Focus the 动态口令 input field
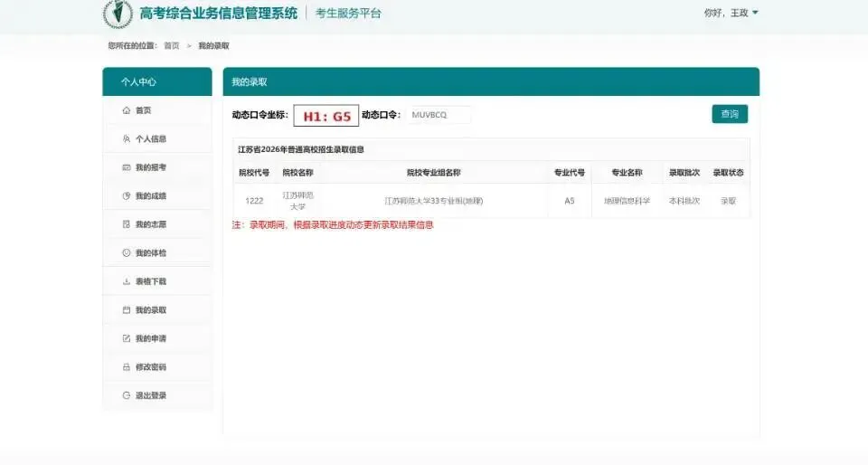The width and height of the screenshot is (868, 465). (439, 115)
